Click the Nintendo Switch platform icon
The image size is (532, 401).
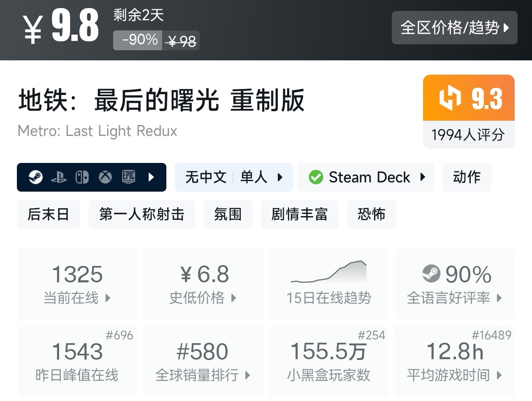tap(82, 177)
